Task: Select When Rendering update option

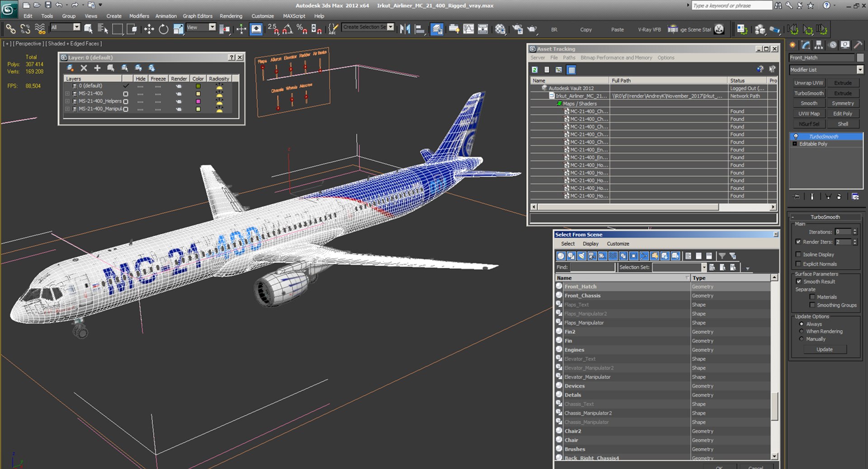Action: point(802,331)
